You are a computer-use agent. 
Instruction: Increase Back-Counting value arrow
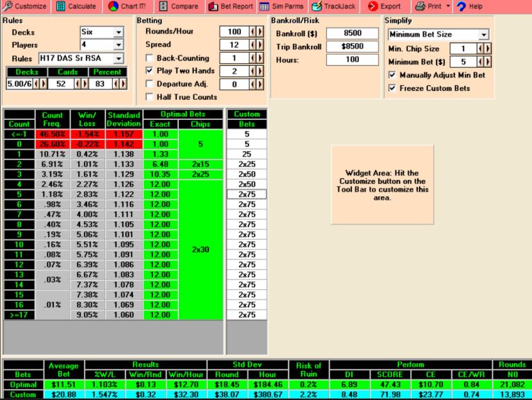click(x=260, y=58)
